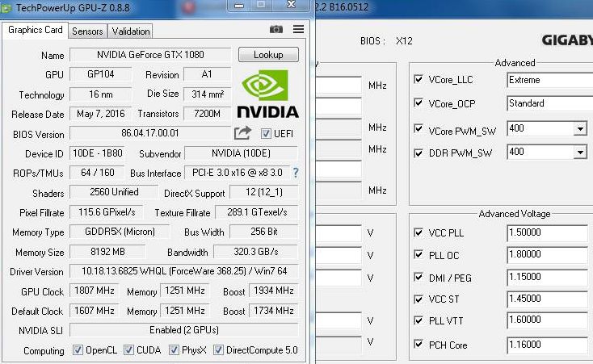
Task: Switch to the Graphics Card tab
Action: click(36, 30)
